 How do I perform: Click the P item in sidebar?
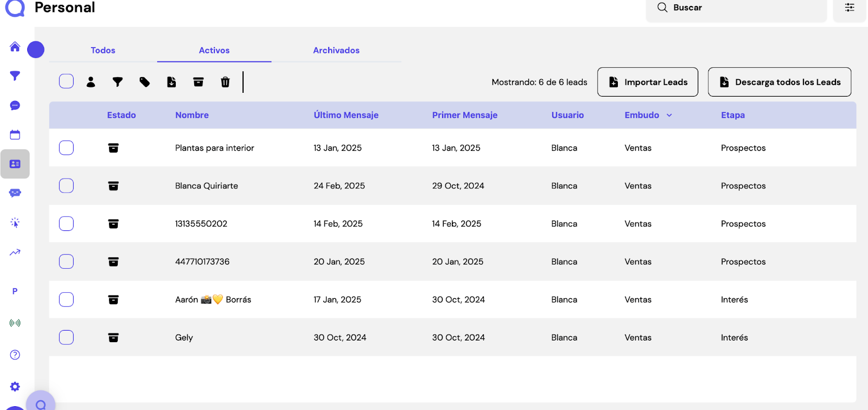[x=15, y=292]
